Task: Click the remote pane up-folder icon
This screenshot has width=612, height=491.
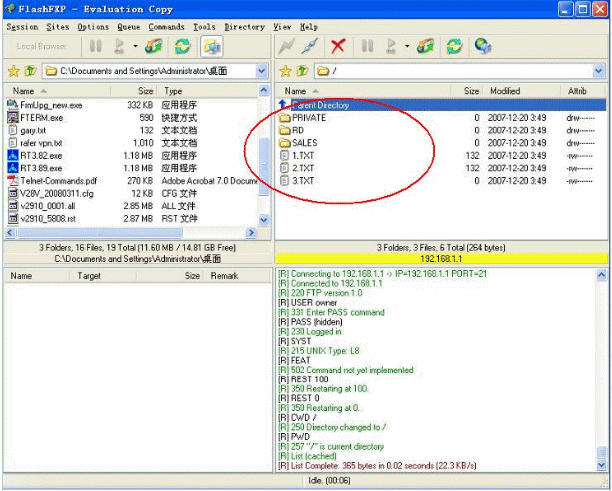Action: [x=302, y=71]
